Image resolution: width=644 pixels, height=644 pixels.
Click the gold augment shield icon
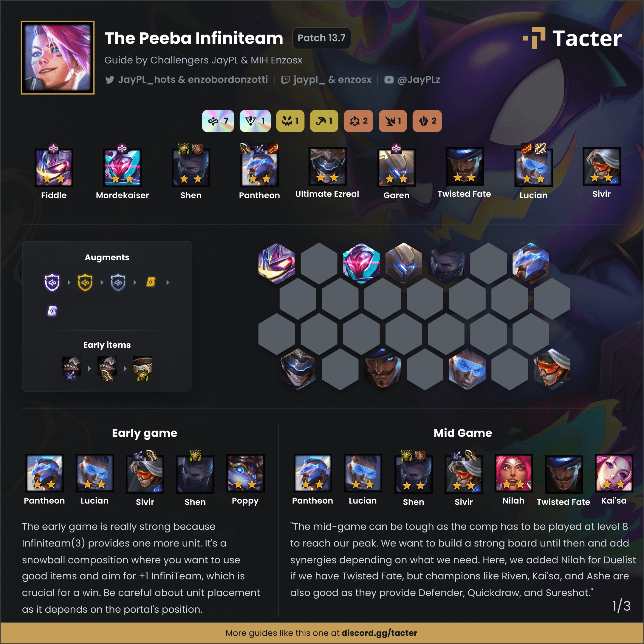pos(85,282)
